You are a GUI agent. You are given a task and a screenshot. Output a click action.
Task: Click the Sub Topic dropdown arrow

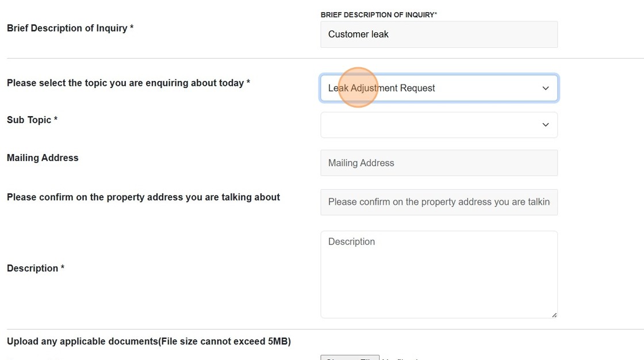545,124
